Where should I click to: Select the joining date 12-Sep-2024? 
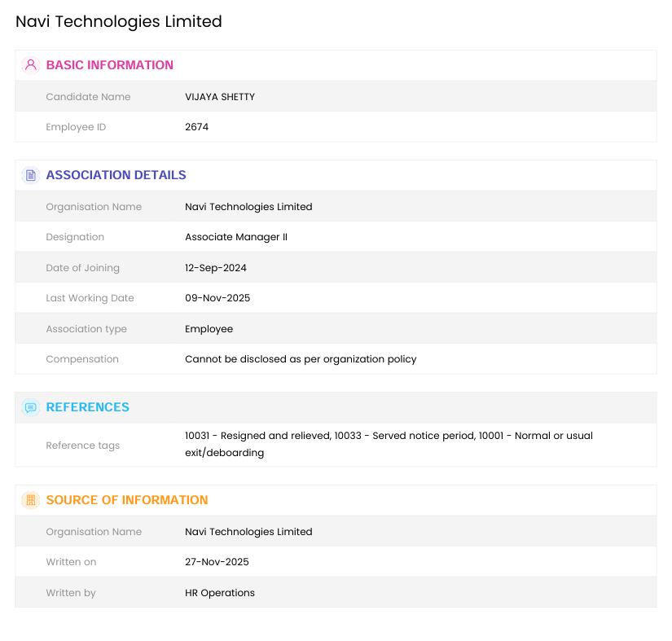click(216, 268)
